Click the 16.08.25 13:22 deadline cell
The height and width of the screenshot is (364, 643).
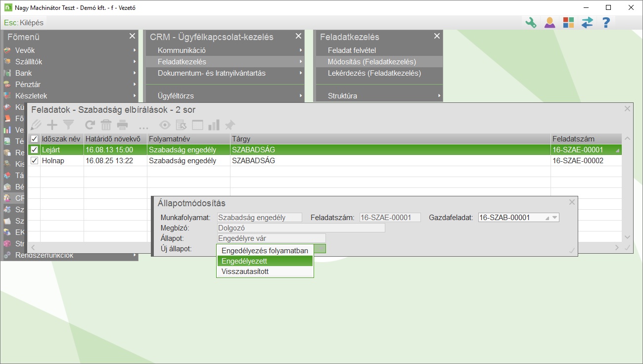[115, 161]
